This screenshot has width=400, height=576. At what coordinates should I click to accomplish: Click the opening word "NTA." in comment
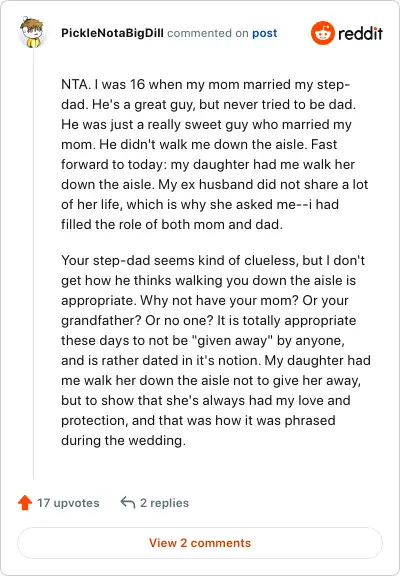pos(76,84)
